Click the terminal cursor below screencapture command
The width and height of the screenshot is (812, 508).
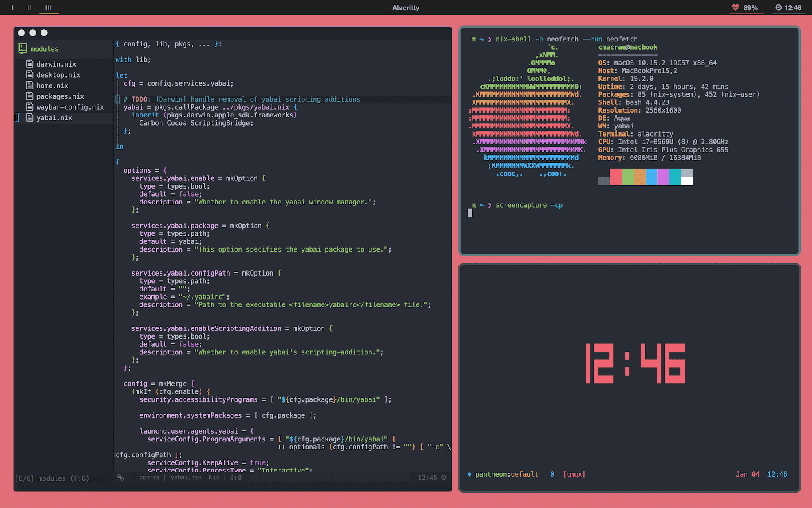(x=470, y=213)
